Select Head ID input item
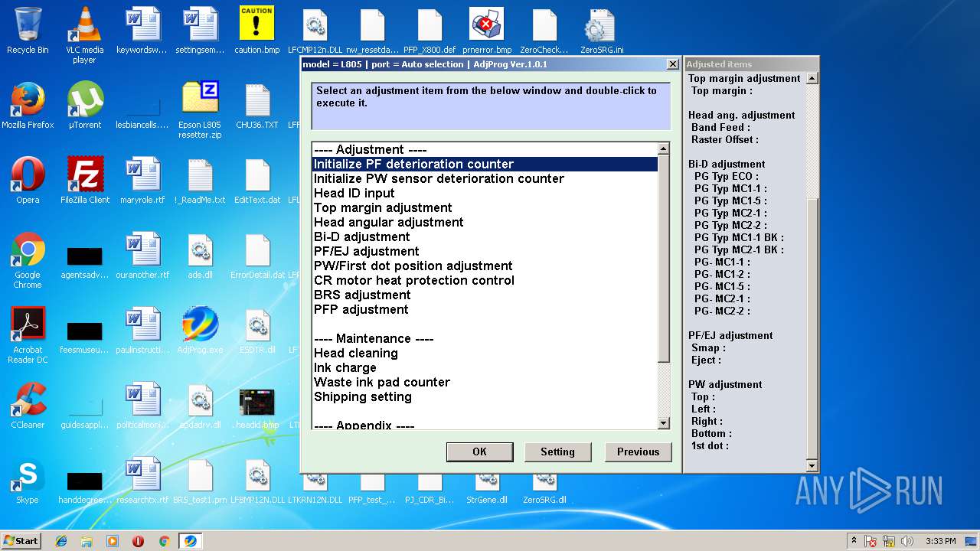Image resolution: width=980 pixels, height=551 pixels. pyautogui.click(x=485, y=193)
